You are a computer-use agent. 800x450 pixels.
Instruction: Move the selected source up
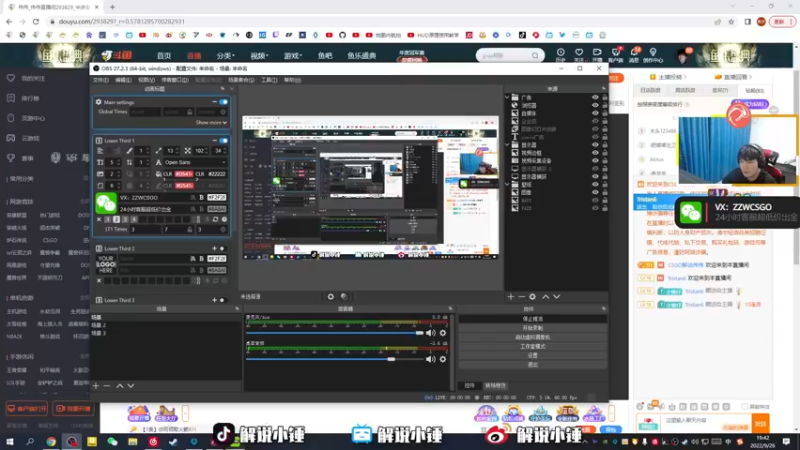[x=545, y=296]
